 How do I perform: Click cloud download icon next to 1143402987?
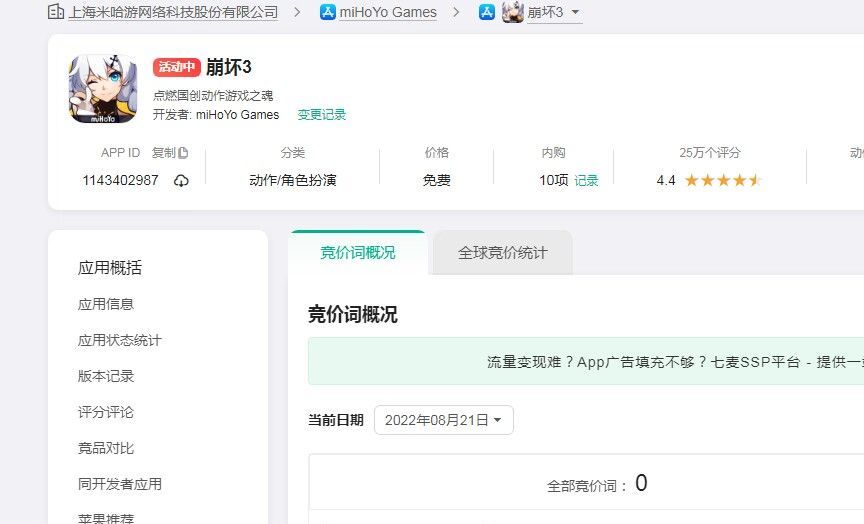click(181, 181)
